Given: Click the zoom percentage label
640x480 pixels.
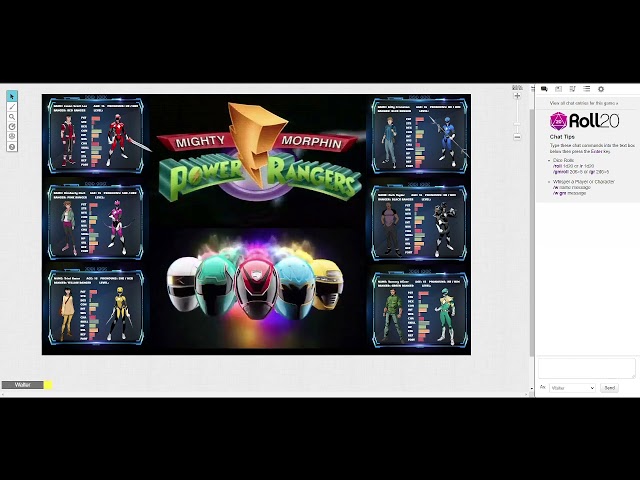Looking at the screenshot, I should (517, 87).
